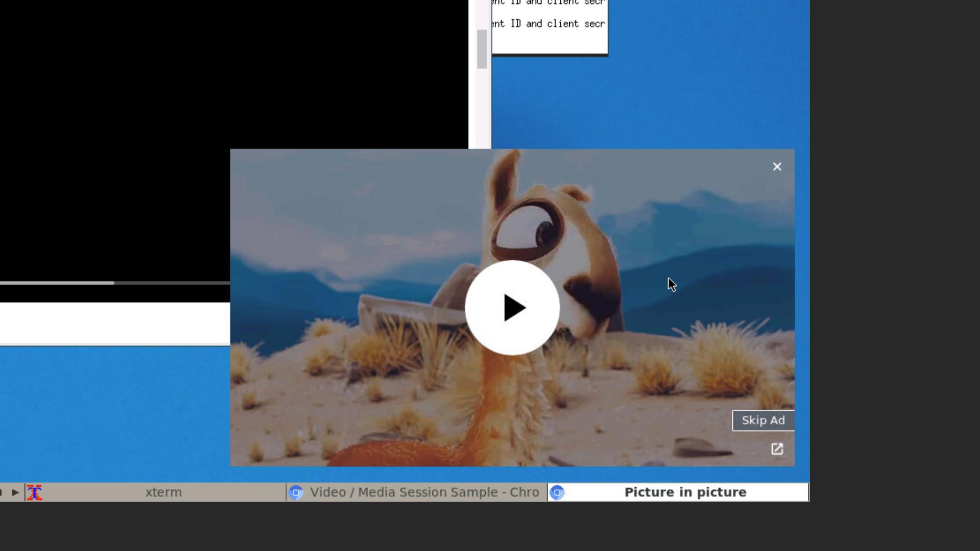Click the client ID and secret text box

click(x=549, y=25)
